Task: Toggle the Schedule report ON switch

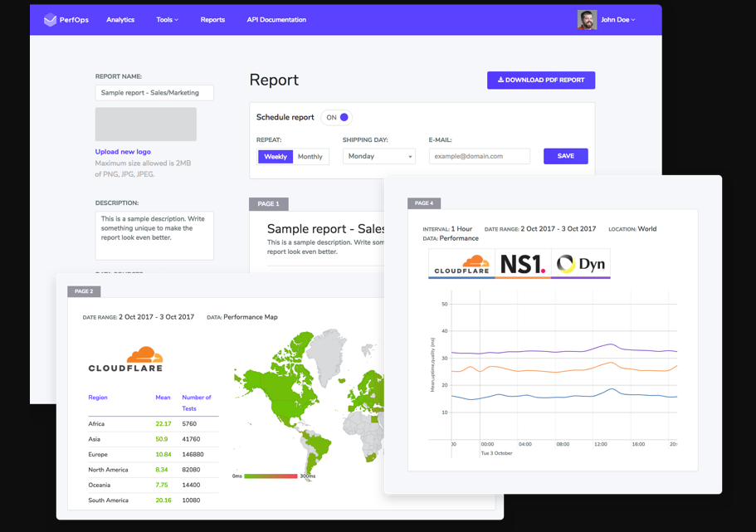Action: coord(337,117)
